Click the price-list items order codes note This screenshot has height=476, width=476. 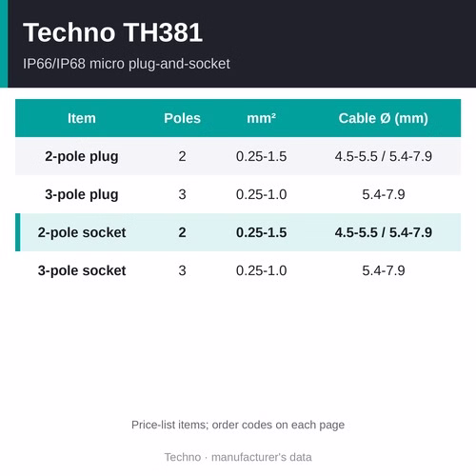[x=238, y=425]
